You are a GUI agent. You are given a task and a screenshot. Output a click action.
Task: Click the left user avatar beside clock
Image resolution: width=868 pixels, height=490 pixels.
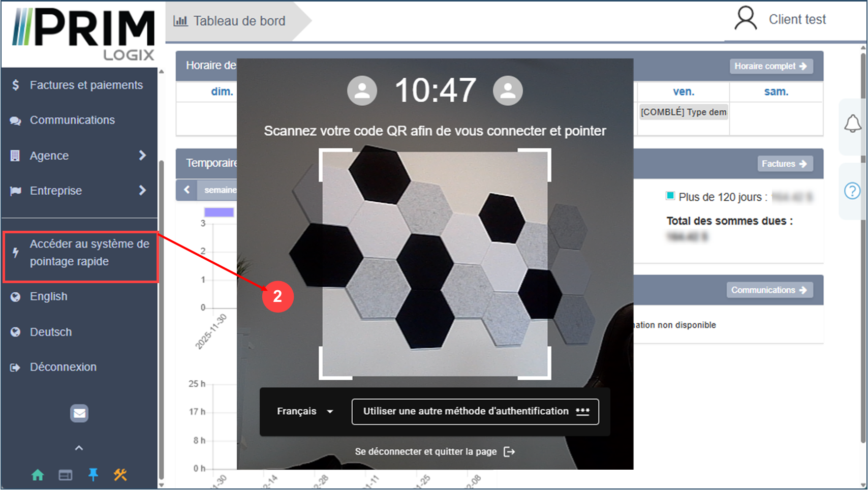[x=362, y=91]
